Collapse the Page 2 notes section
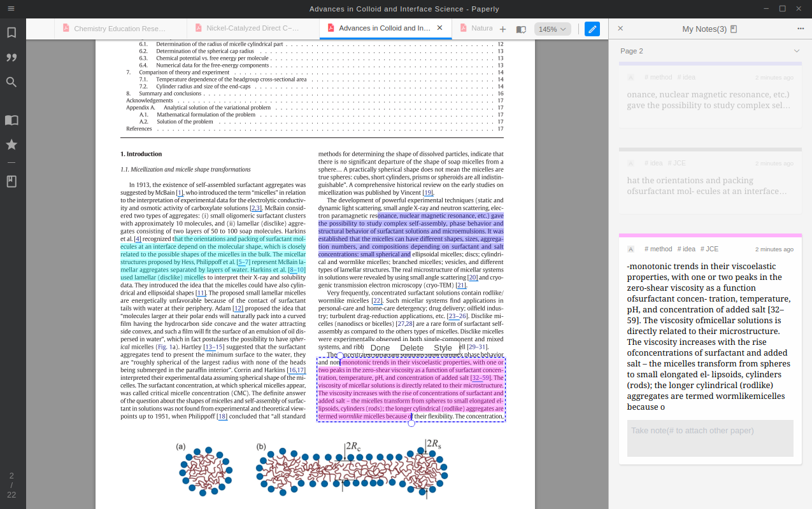The width and height of the screenshot is (812, 509). 797,51
